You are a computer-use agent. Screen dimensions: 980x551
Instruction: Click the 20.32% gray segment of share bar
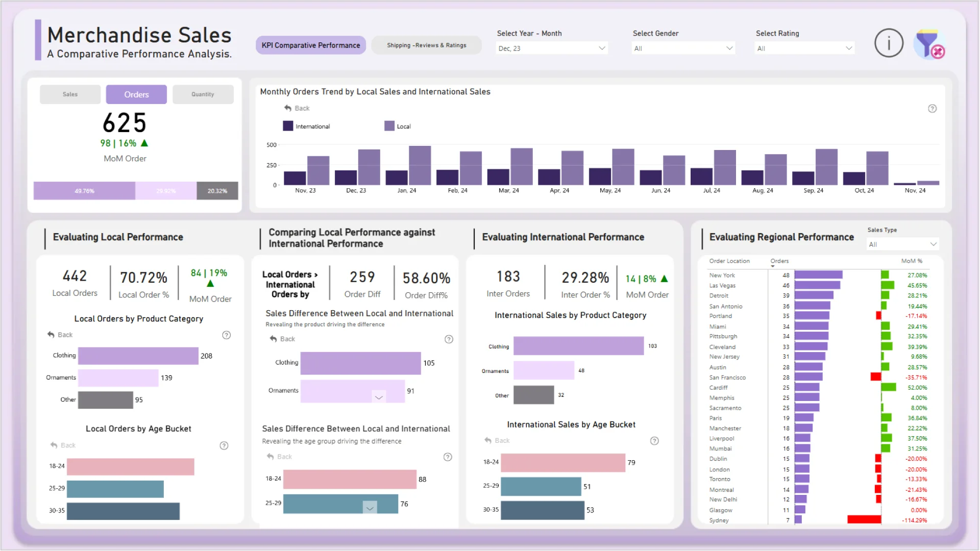tap(217, 191)
